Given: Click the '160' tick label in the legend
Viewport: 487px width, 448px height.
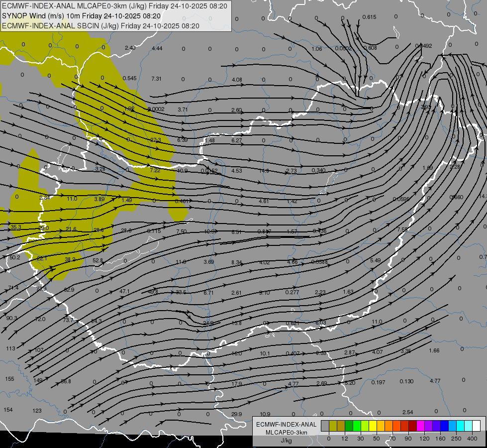Looking at the screenshot, I should pos(440,439).
